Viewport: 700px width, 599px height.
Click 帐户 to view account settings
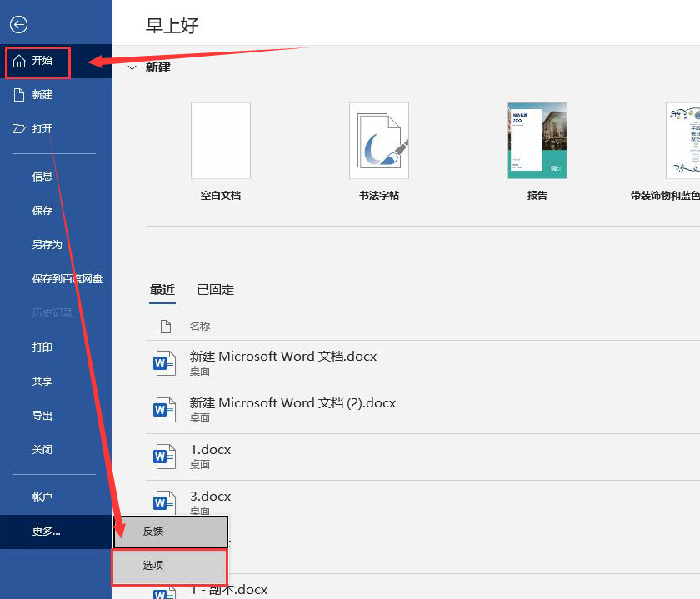click(x=42, y=497)
